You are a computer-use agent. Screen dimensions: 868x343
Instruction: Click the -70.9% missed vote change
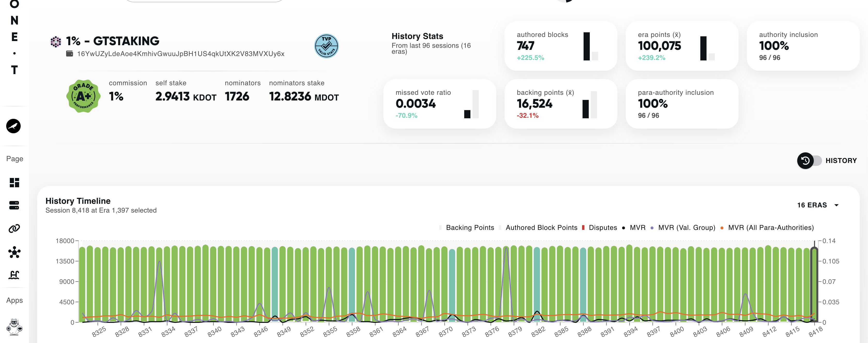pos(406,115)
